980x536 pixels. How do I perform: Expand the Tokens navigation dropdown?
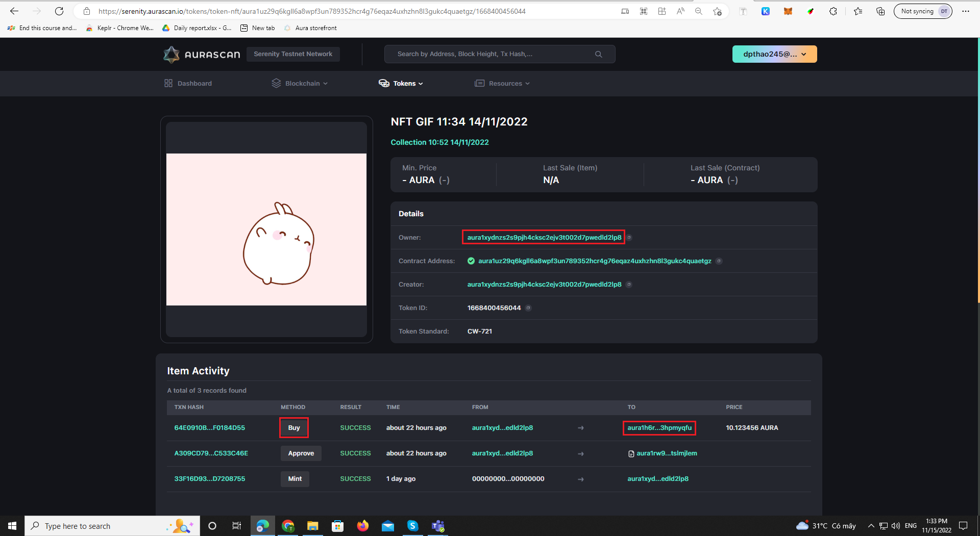405,83
